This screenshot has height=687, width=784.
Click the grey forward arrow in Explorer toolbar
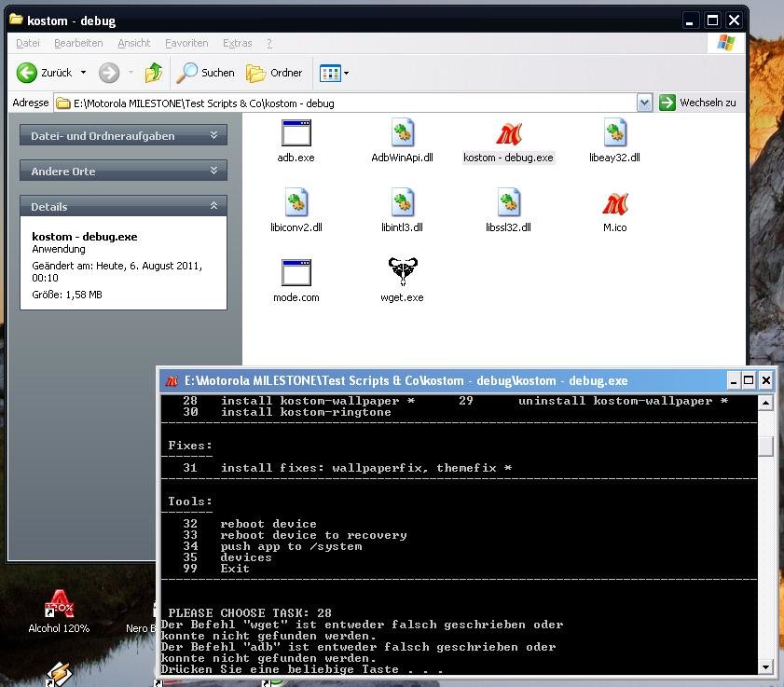click(x=108, y=73)
